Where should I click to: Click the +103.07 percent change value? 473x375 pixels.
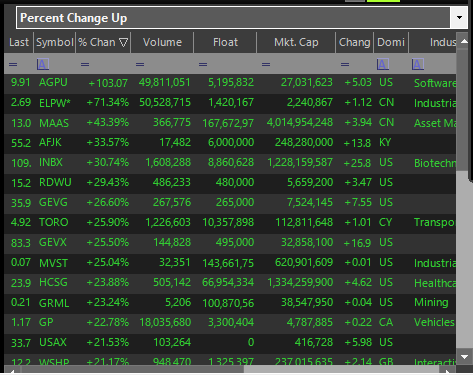click(108, 83)
